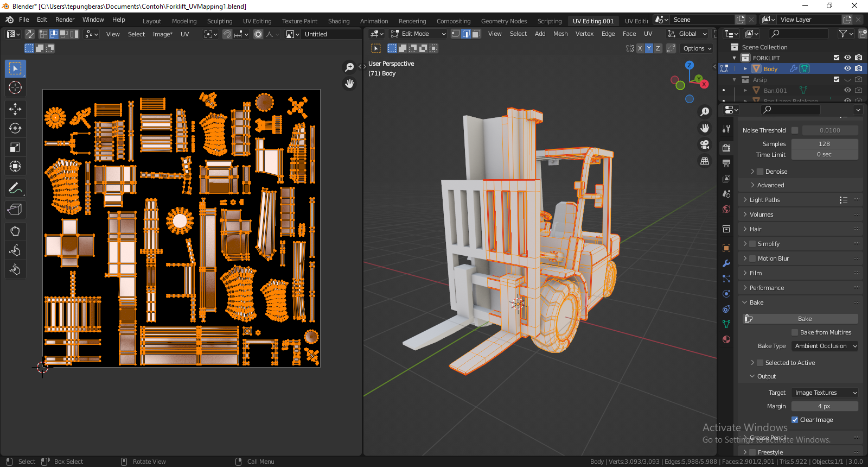Expand the Light Paths panel
Viewport: 868px width, 467px height.
(764, 200)
